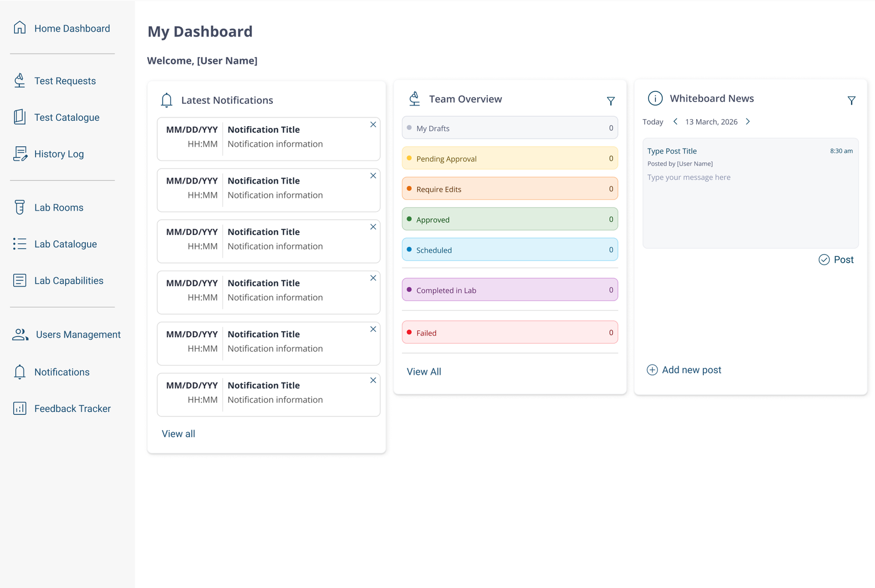Image resolution: width=875 pixels, height=588 pixels.
Task: Jump to Today in Whiteboard News
Action: tap(653, 122)
